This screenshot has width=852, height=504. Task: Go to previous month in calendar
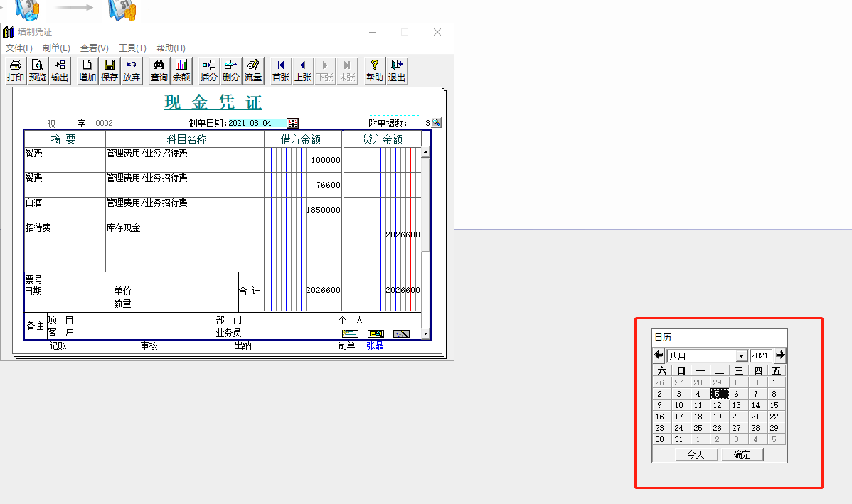click(x=659, y=355)
